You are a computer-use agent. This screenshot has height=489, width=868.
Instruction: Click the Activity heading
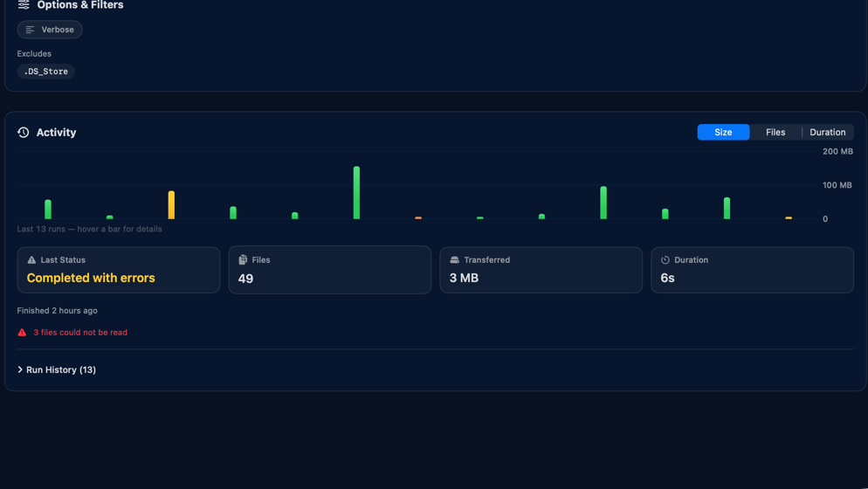click(x=57, y=133)
